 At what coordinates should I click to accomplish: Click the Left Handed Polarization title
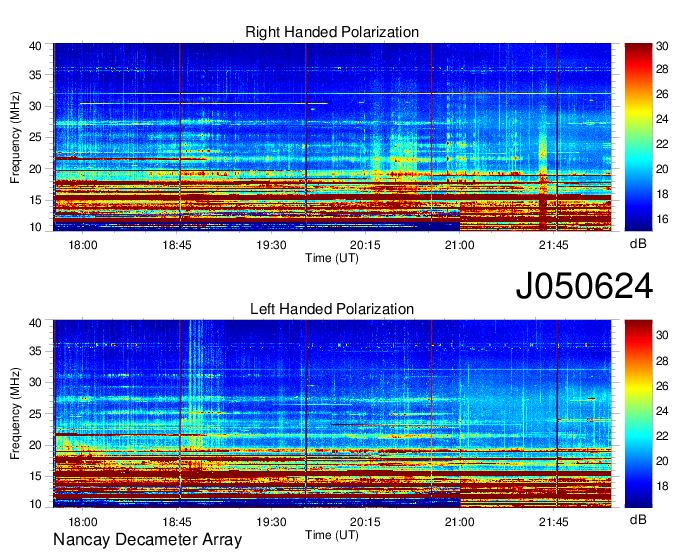tap(332, 309)
